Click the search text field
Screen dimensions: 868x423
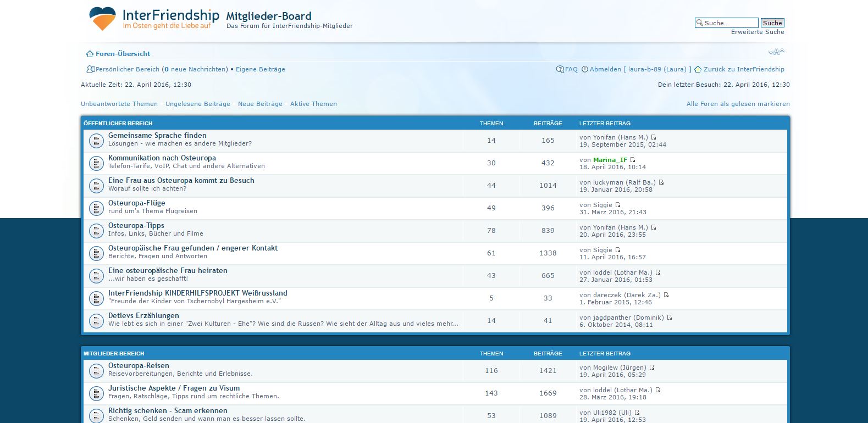pyautogui.click(x=726, y=23)
